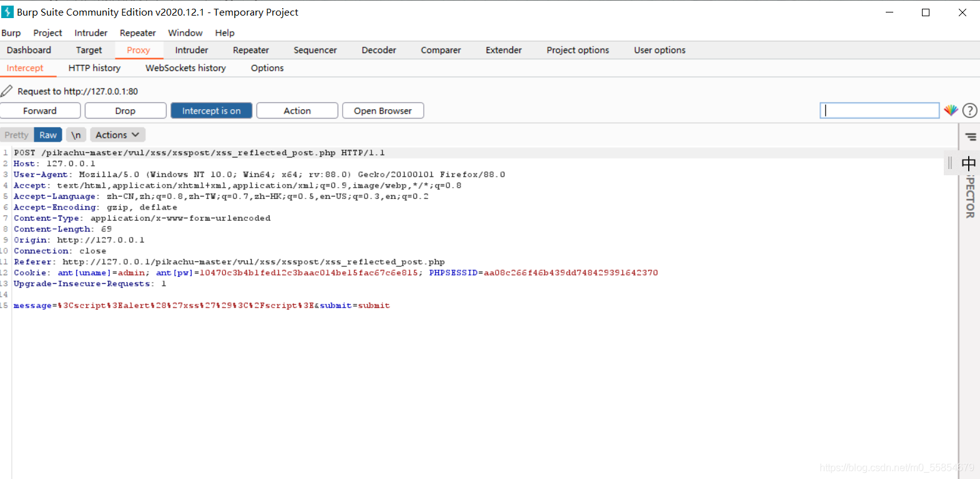Click the User-Agent header line
980x479 pixels.
tap(260, 175)
